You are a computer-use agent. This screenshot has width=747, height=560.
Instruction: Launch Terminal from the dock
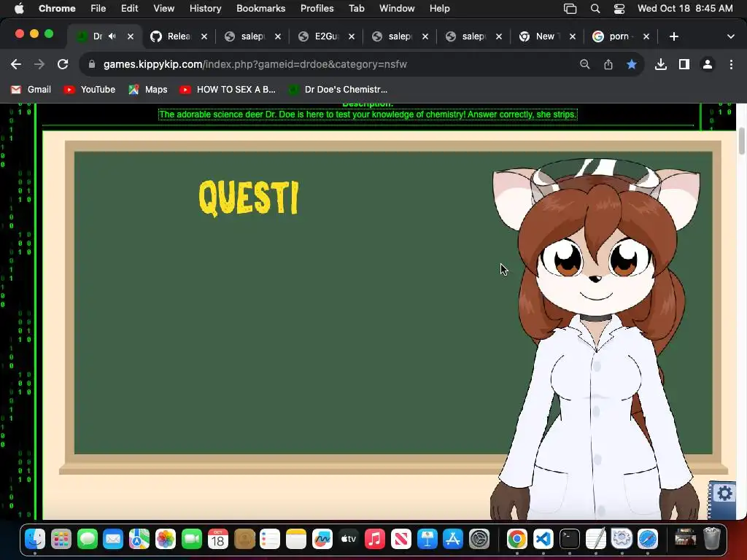point(569,539)
